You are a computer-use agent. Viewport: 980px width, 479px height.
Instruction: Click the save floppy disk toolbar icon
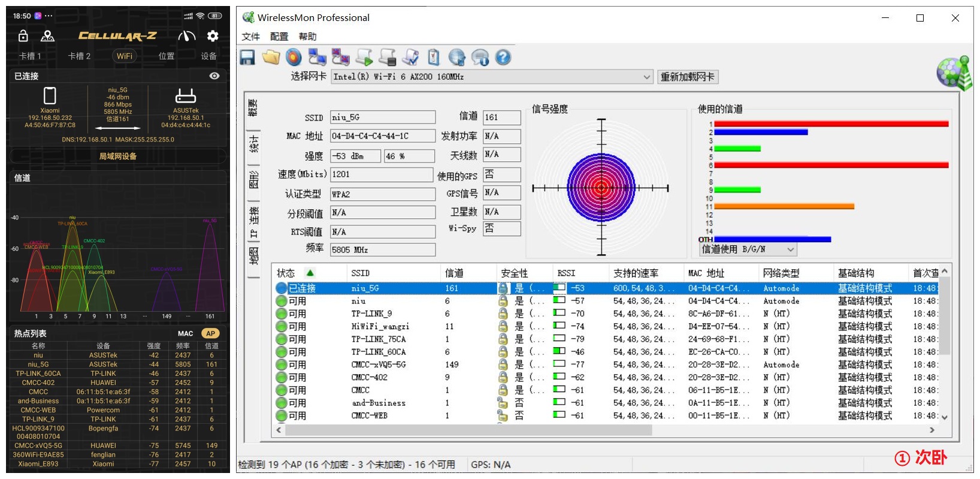[x=247, y=58]
